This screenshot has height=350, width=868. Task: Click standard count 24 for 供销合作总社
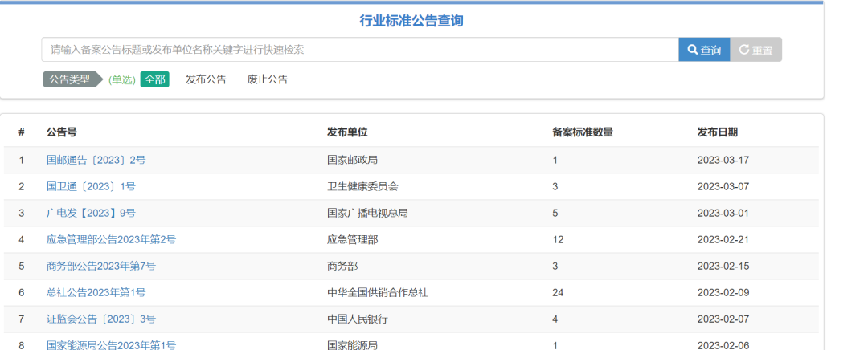[558, 292]
